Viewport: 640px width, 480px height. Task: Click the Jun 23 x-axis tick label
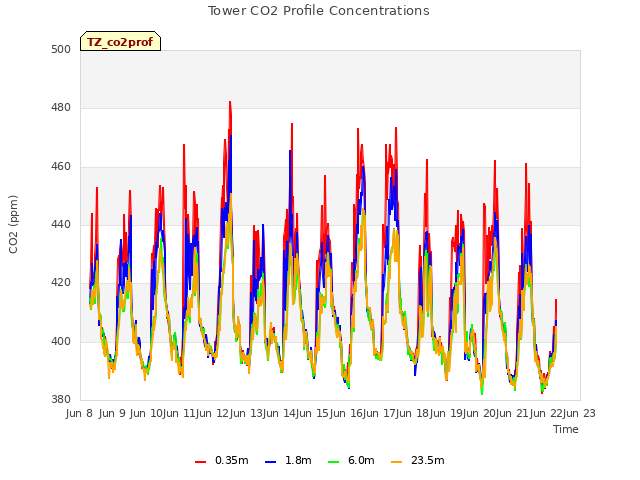tap(580, 413)
